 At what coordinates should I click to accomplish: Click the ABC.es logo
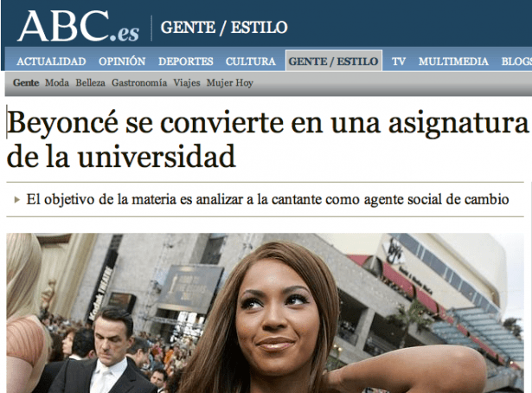[x=79, y=26]
